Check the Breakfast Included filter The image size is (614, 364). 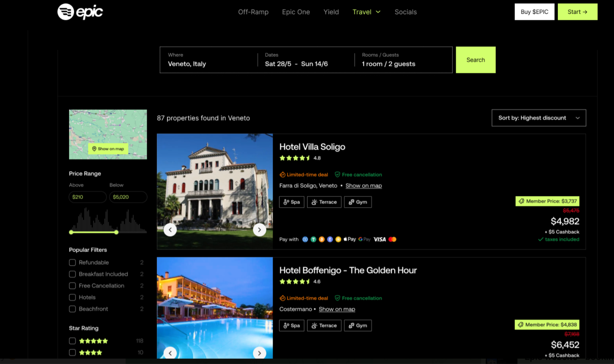[72, 274]
